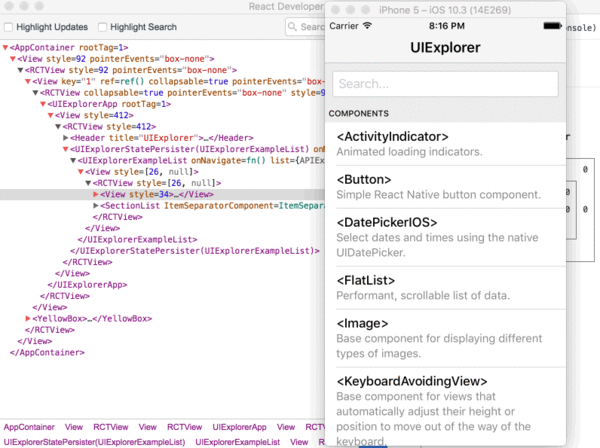The width and height of the screenshot is (600, 448).
Task: Open the <ActivityIndicator> example
Action: pos(446,144)
